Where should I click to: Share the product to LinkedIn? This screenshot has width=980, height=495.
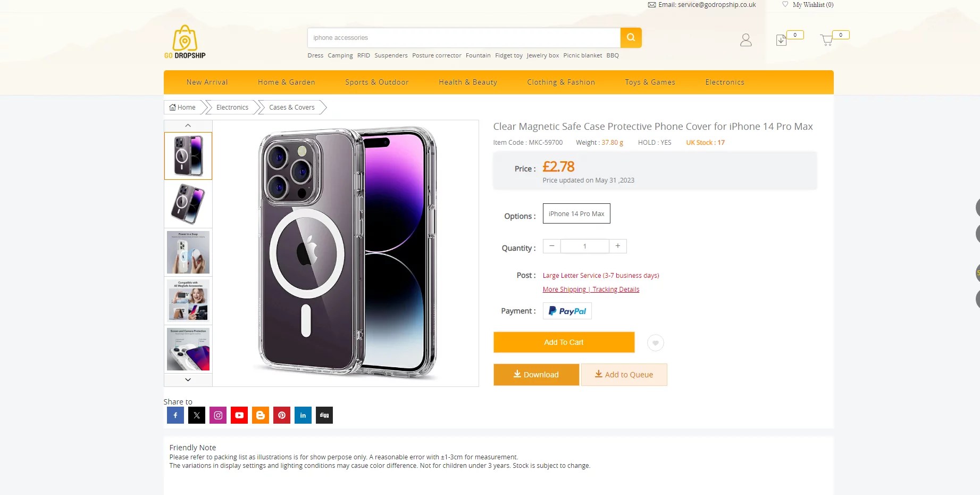point(303,415)
